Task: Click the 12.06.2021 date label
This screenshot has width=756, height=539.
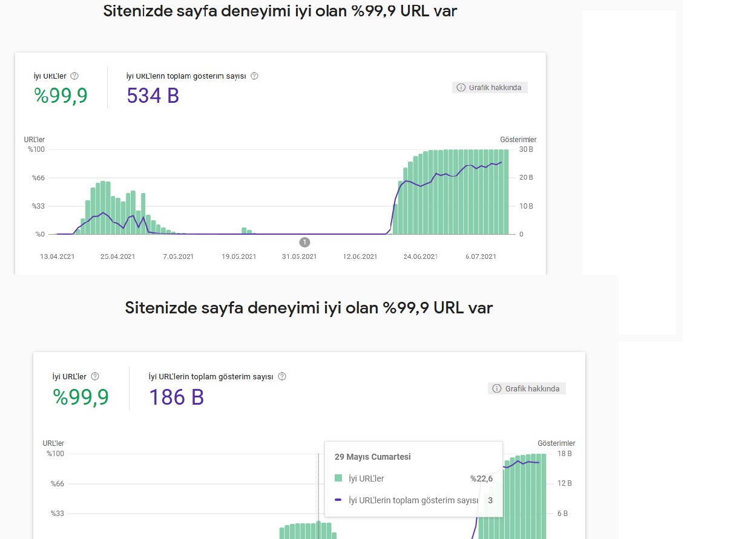Action: coord(360,256)
